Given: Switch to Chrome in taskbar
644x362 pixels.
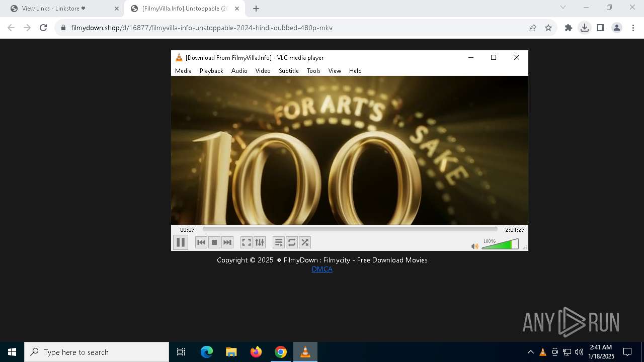Looking at the screenshot, I should 281,352.
